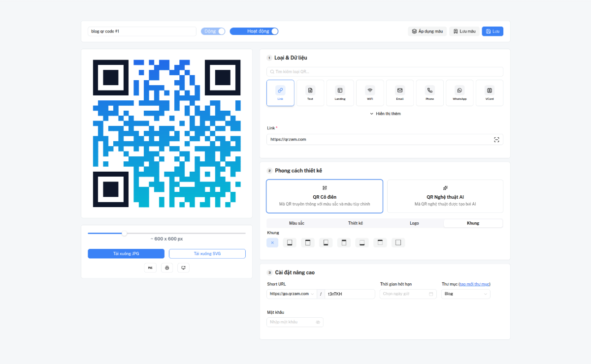Screen dimensions: 591x364
Task: Click the QR scan preview icon
Action: pyautogui.click(x=183, y=267)
